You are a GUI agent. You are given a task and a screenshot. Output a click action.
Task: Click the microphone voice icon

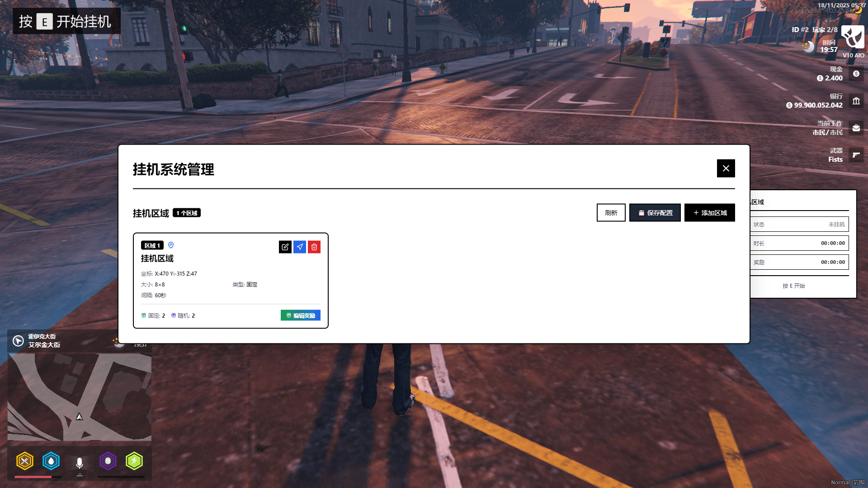tap(80, 463)
